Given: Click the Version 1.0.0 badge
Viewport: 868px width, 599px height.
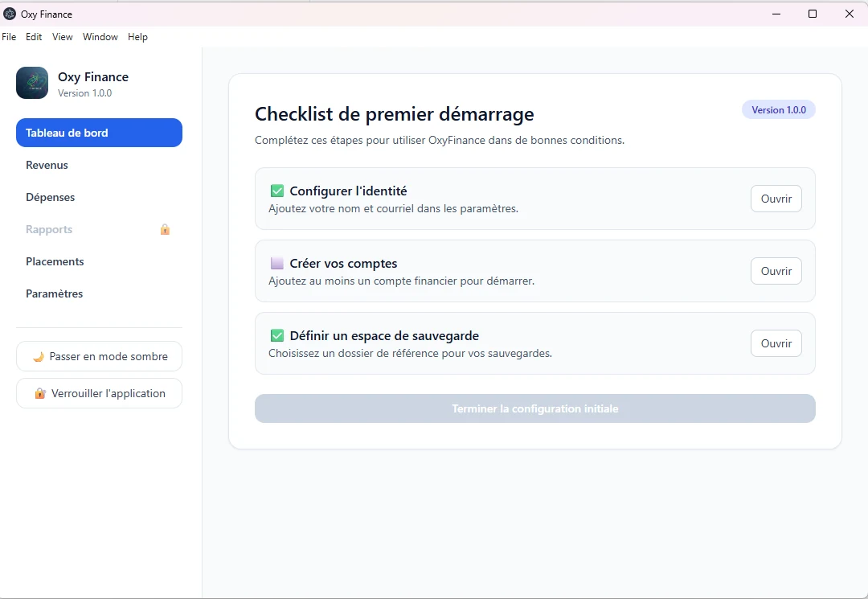Looking at the screenshot, I should click(x=778, y=110).
